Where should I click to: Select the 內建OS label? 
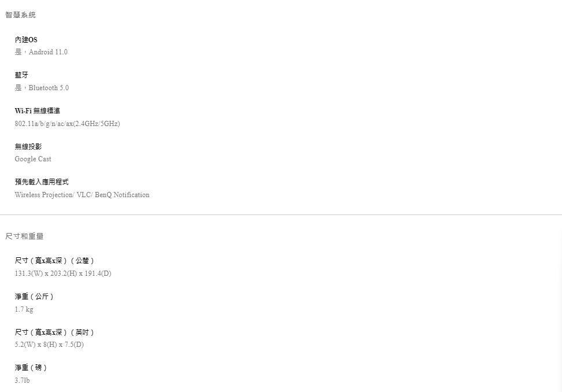[26, 39]
